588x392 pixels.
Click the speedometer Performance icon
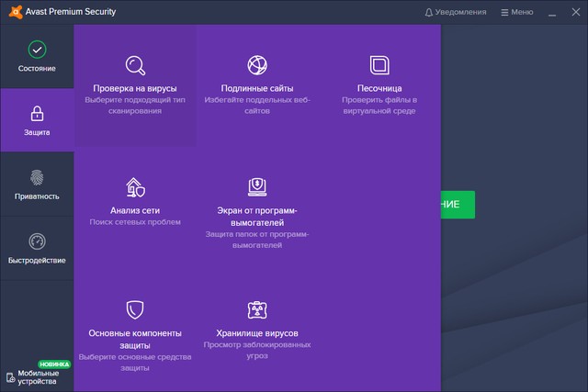(37, 242)
